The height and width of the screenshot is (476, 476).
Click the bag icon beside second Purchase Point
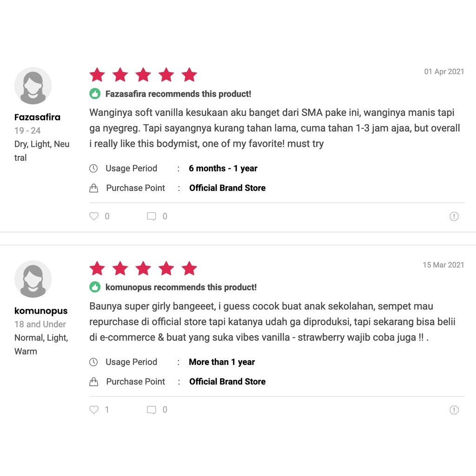(x=93, y=382)
